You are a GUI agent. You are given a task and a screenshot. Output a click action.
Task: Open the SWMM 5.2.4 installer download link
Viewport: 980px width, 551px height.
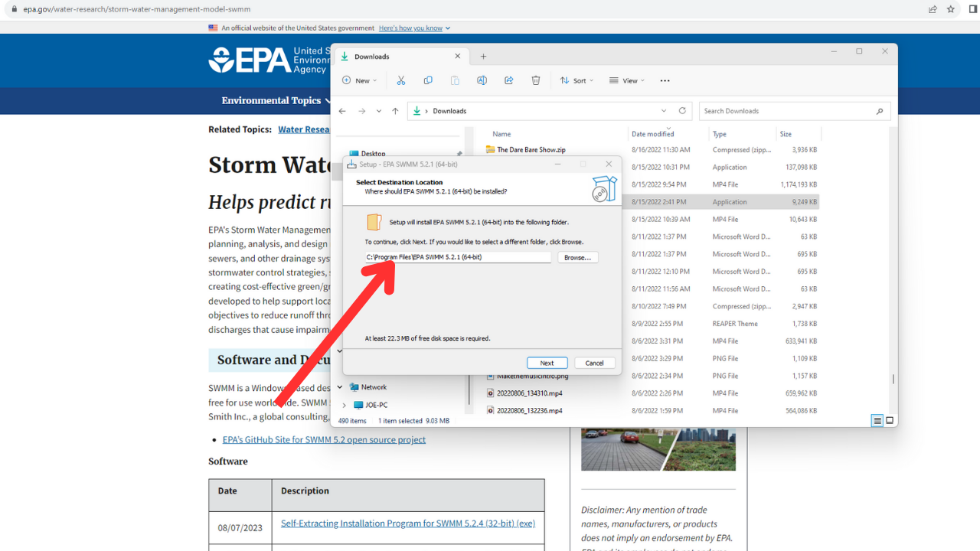pyautogui.click(x=408, y=523)
